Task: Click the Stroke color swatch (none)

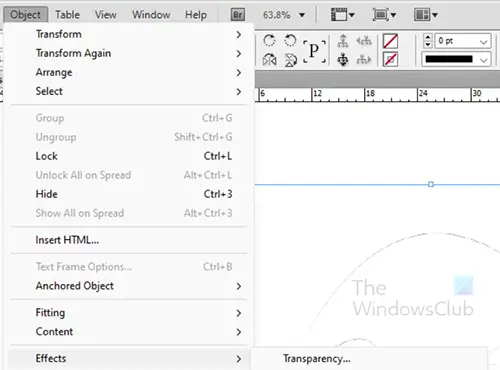Action: coord(390,60)
